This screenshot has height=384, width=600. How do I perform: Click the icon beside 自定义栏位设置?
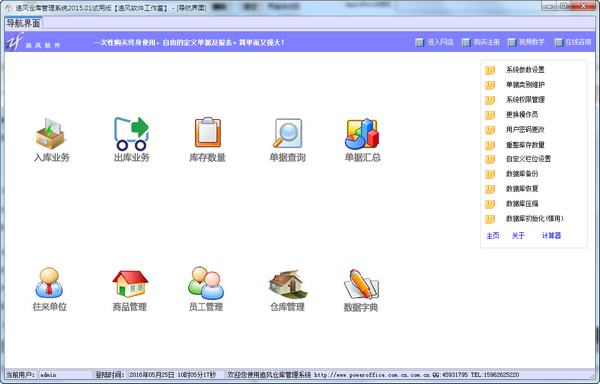[490, 159]
